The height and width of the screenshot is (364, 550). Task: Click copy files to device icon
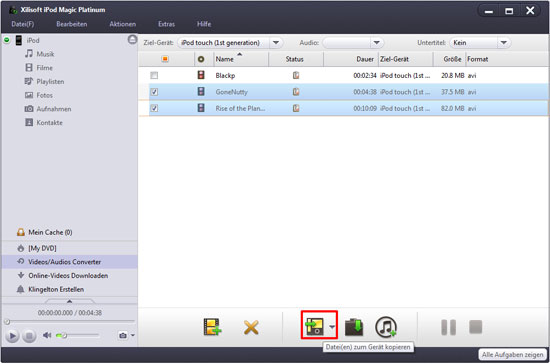(x=314, y=326)
